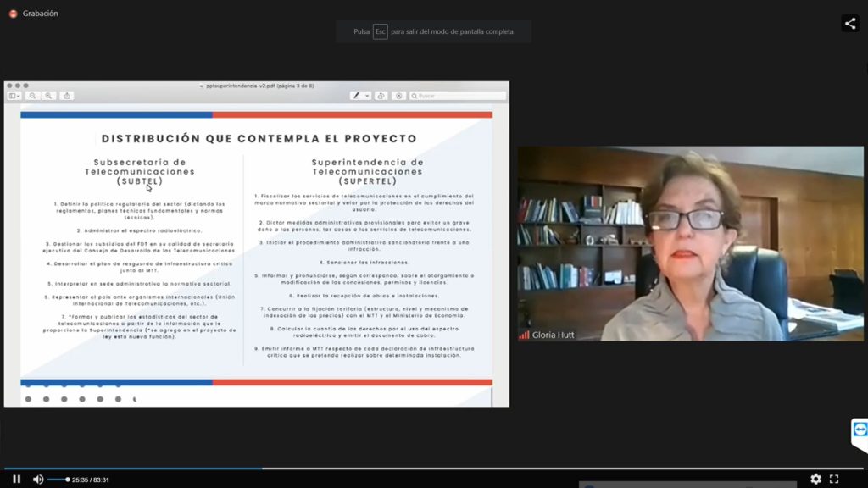
Task: Open the player settings gear
Action: point(815,480)
